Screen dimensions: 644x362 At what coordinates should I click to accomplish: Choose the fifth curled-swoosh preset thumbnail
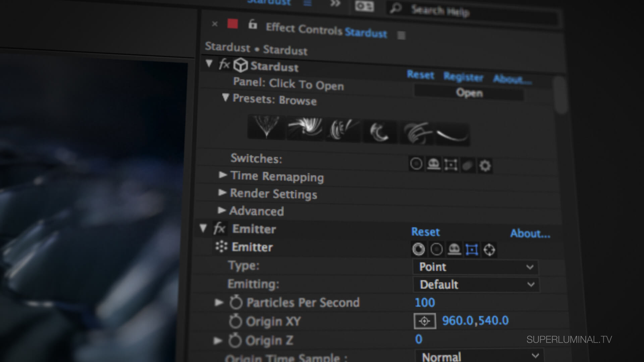pyautogui.click(x=416, y=133)
